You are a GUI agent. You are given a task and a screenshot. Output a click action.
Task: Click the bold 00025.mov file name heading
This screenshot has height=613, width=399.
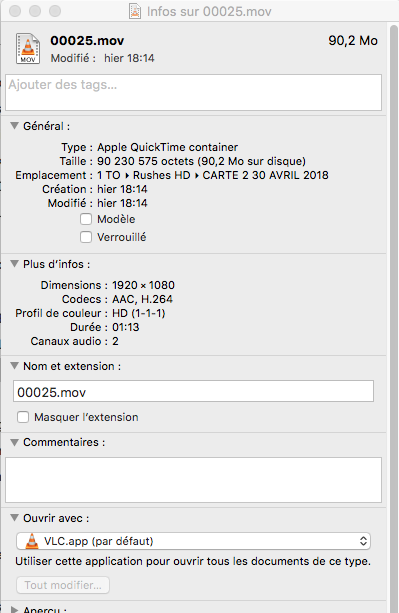(87, 41)
